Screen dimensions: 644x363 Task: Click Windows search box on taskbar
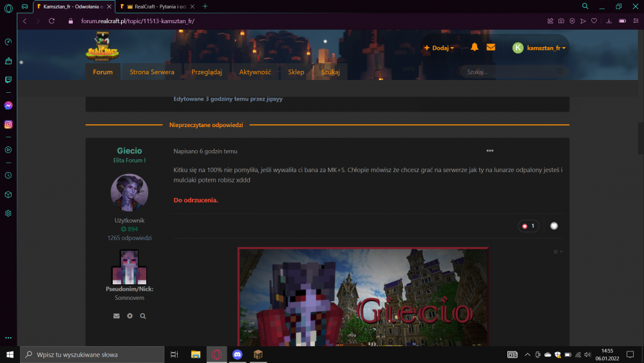coord(92,355)
